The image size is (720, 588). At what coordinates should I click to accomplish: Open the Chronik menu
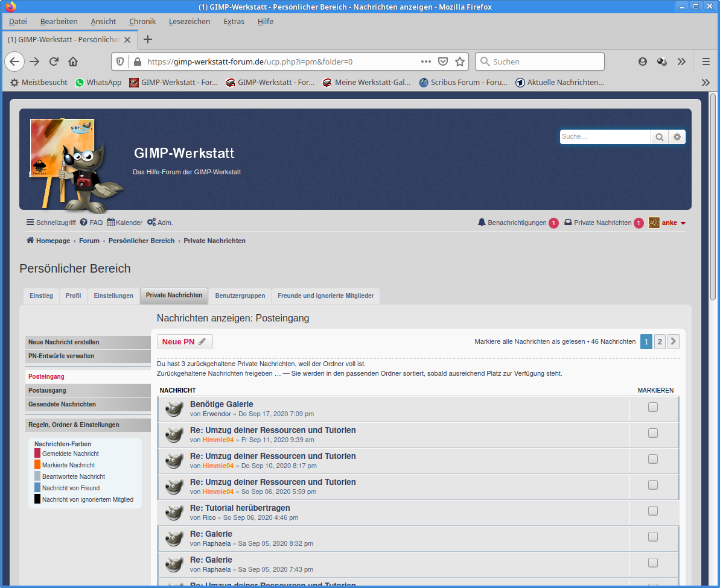(142, 22)
